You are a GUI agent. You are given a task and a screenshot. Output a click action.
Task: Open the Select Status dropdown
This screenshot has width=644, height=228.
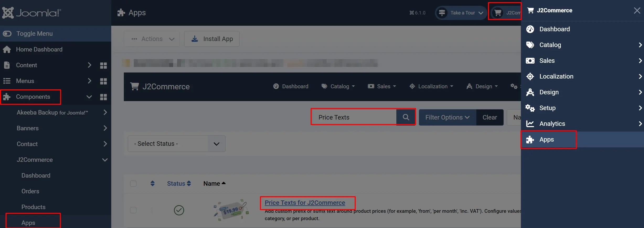point(177,144)
